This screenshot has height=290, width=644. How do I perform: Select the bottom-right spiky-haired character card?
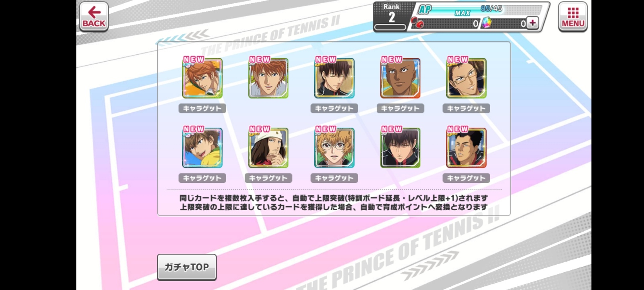(x=466, y=148)
